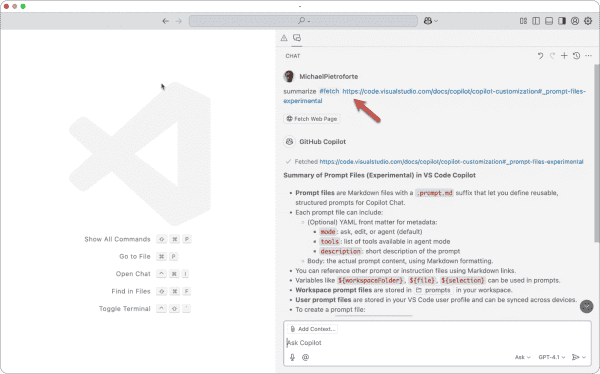Go back with the left arrow button
Screen dimensions: 600x374
[x=165, y=21]
